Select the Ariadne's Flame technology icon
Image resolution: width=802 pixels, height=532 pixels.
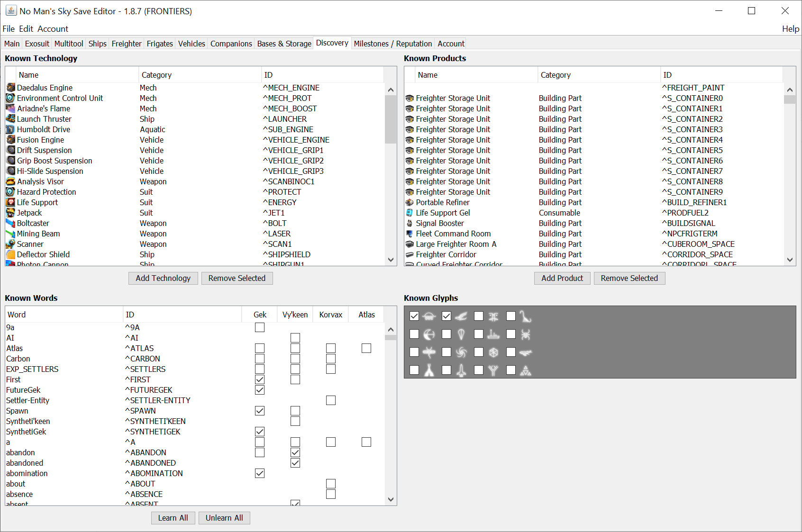(x=11, y=108)
